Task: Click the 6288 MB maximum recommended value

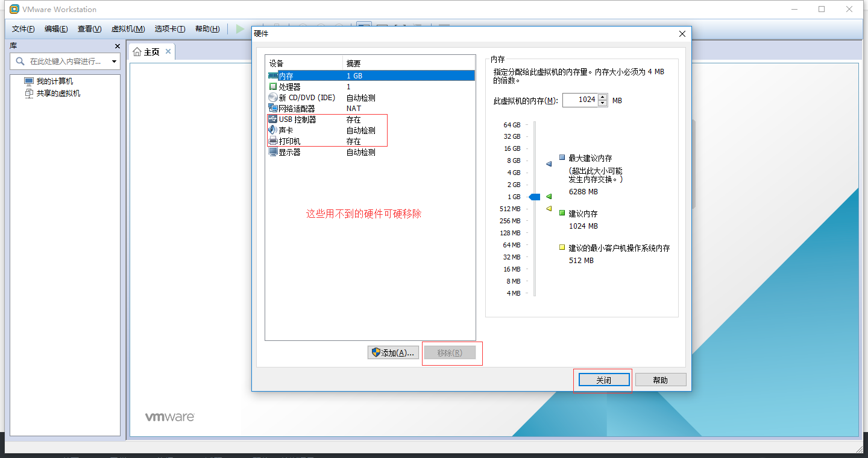Action: (583, 192)
